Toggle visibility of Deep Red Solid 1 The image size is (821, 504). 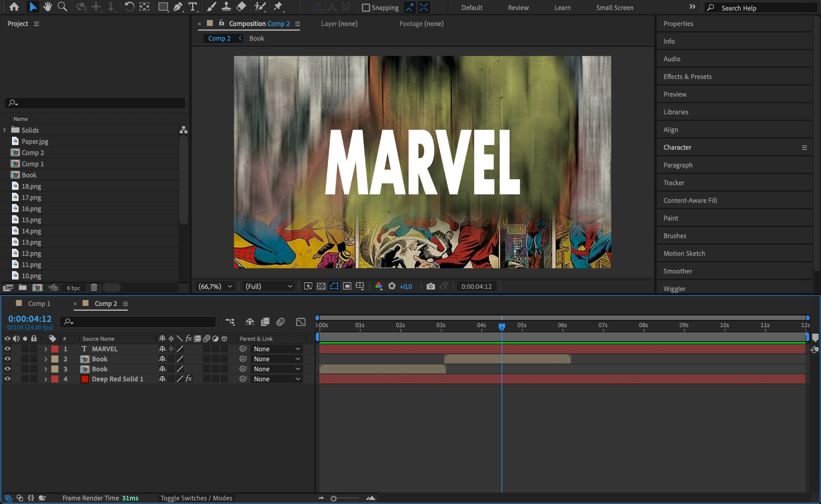point(7,379)
